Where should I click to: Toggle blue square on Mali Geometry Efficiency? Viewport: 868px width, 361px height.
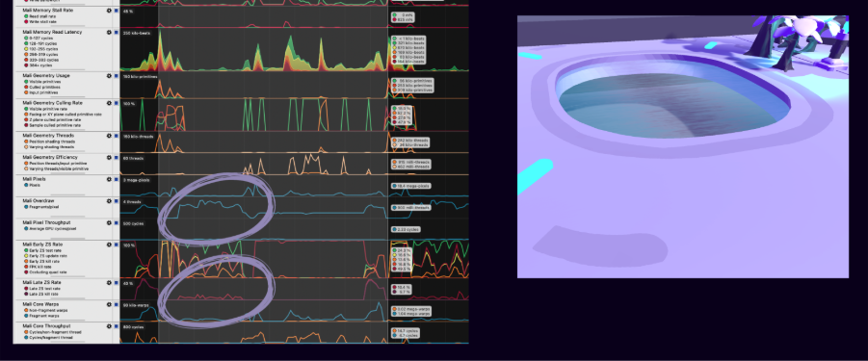(117, 158)
